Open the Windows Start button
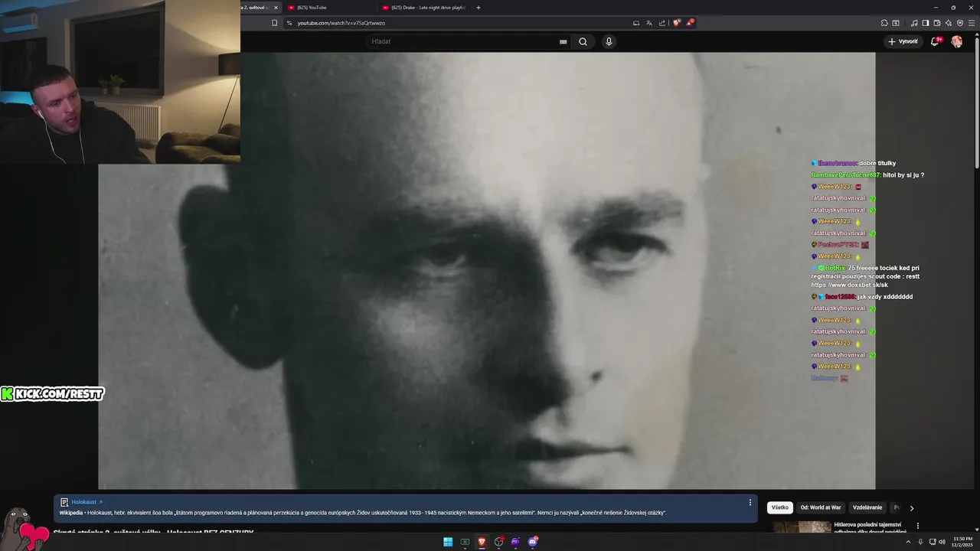Screen dimensions: 980x551 (x=448, y=542)
